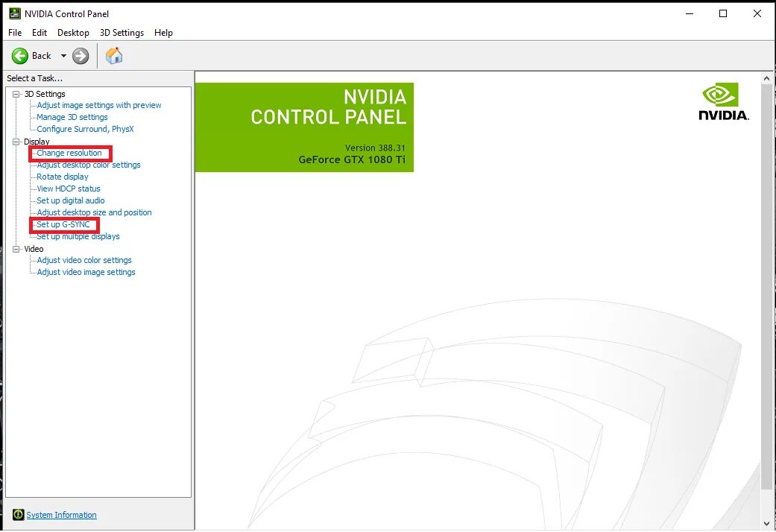Select Set up G-SYNC
This screenshot has height=532, width=776.
click(x=63, y=224)
